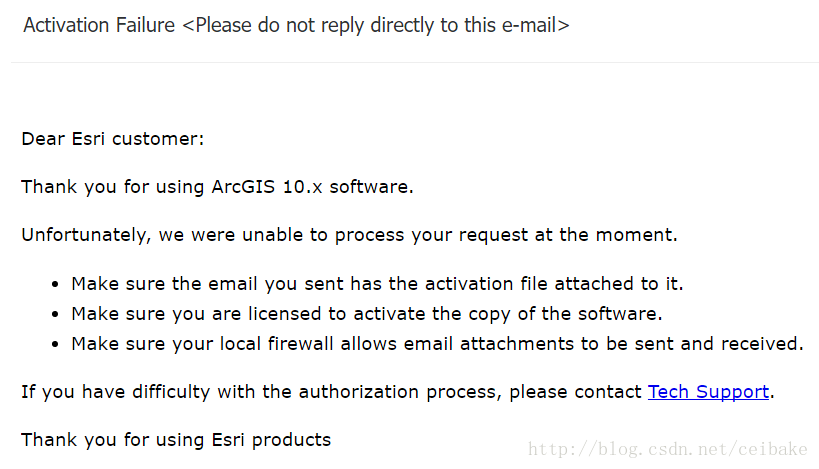Click the second bullet point dot
819x469 pixels.
[x=55, y=314]
